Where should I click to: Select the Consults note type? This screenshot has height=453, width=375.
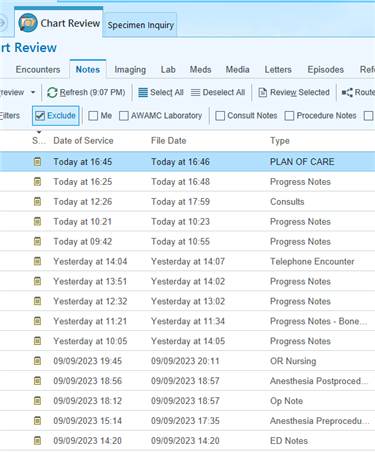(287, 202)
